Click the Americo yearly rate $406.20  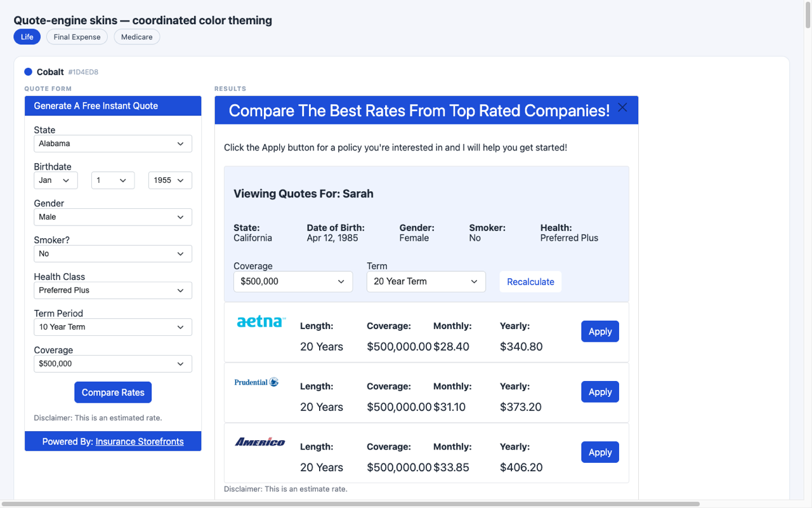click(x=521, y=467)
